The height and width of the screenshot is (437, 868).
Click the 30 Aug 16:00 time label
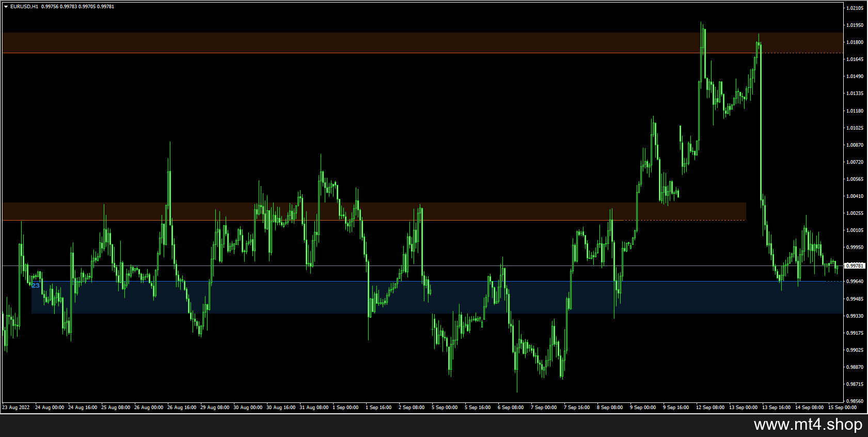tap(281, 408)
